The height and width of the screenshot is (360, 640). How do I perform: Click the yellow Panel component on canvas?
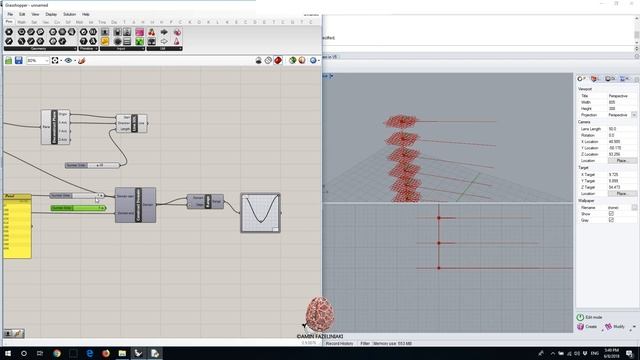tap(17, 226)
